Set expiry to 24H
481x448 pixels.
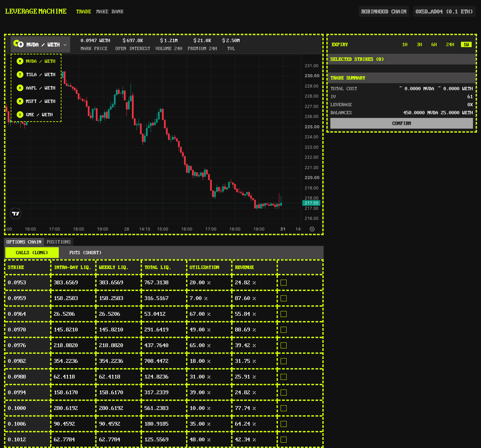click(x=450, y=45)
